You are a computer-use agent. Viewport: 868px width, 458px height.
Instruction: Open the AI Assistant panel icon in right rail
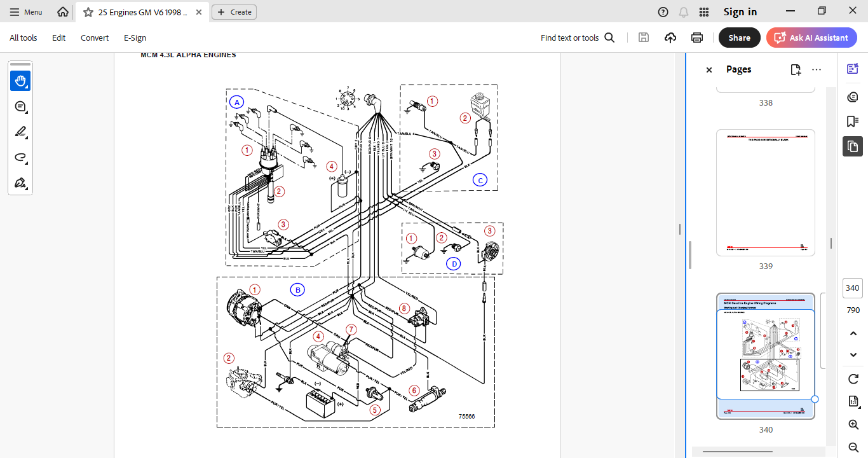[853, 69]
